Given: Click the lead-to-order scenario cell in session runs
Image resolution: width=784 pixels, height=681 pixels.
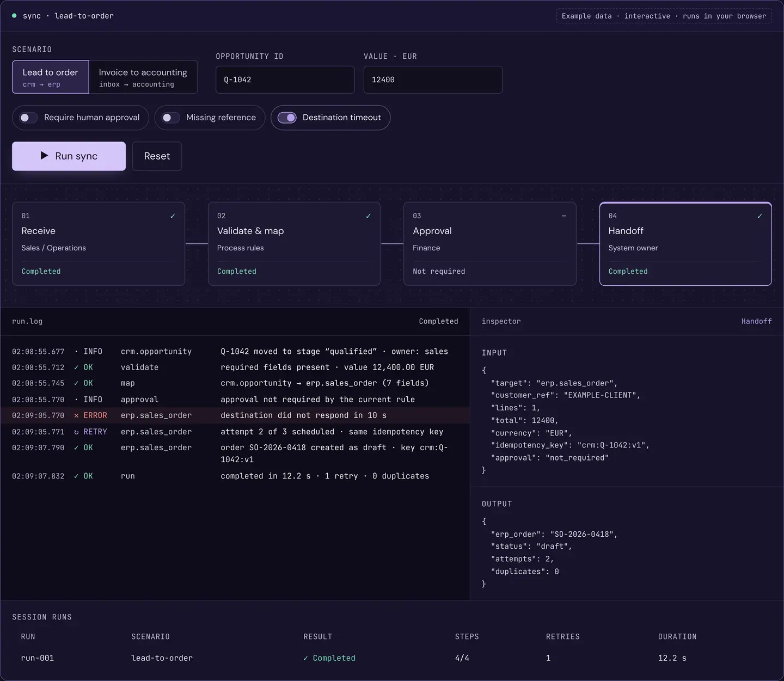Looking at the screenshot, I should point(162,658).
